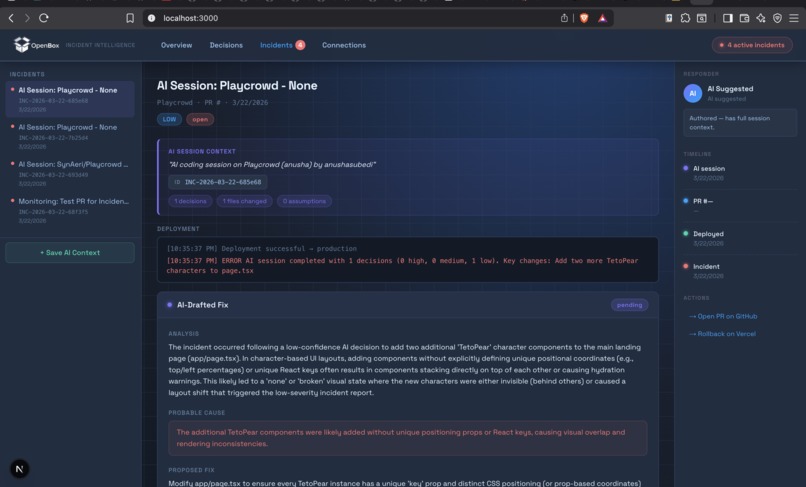
Task: Select incident INC-2026-03-22-7b25d4 in the sidebar
Action: [70, 136]
